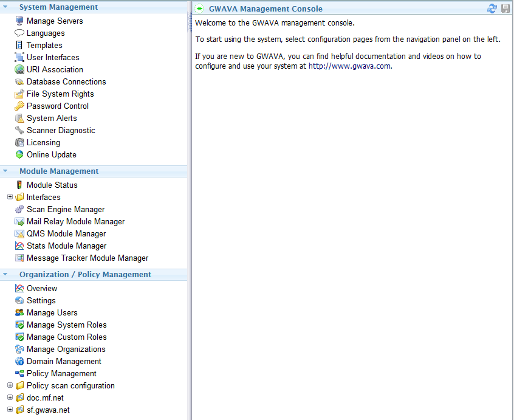Image resolution: width=514 pixels, height=420 pixels.
Task: Expand the Interfaces tree node
Action: pos(10,197)
